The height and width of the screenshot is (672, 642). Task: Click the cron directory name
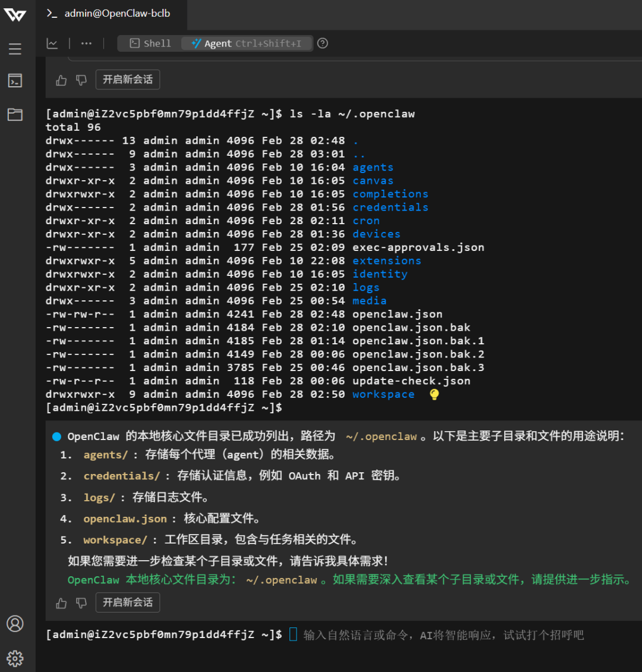pos(366,221)
